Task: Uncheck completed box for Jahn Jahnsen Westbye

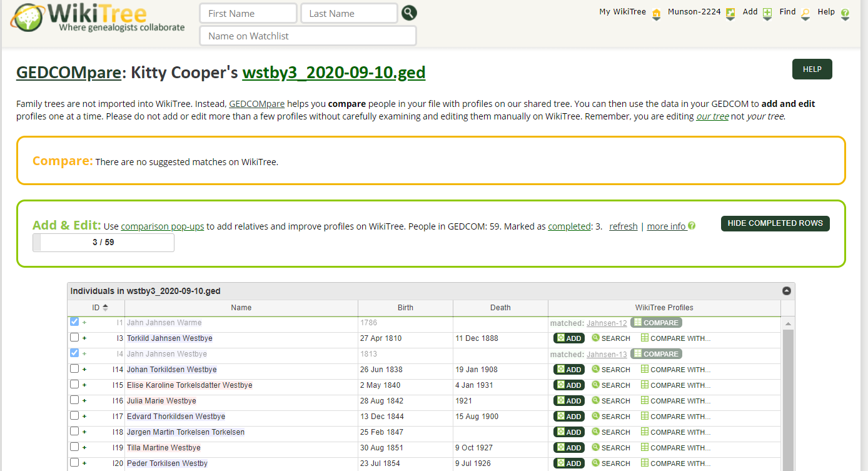Action: (74, 353)
